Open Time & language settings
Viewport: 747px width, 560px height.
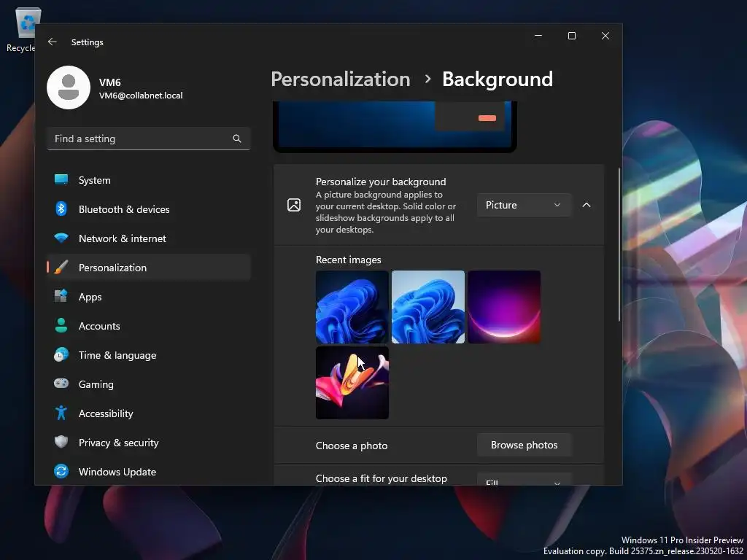tap(149, 355)
